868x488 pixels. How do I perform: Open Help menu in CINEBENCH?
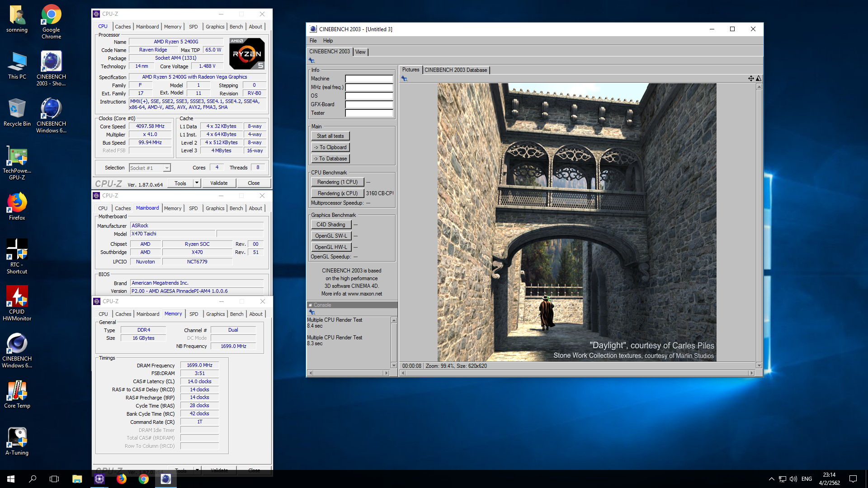pyautogui.click(x=328, y=41)
